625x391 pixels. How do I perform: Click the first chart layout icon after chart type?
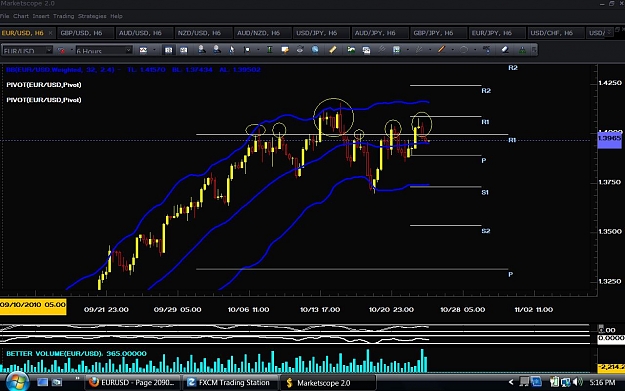pyautogui.click(x=169, y=50)
